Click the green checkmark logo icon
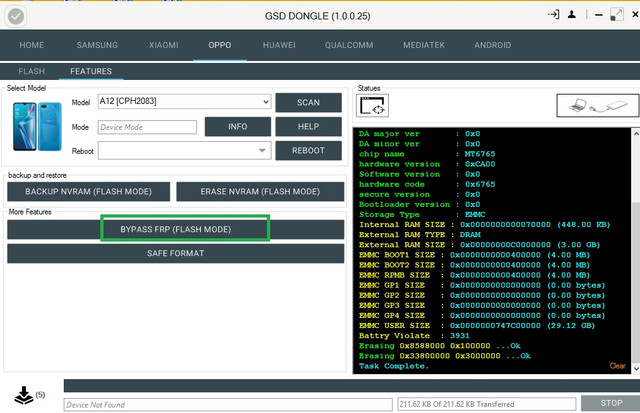 [16, 16]
